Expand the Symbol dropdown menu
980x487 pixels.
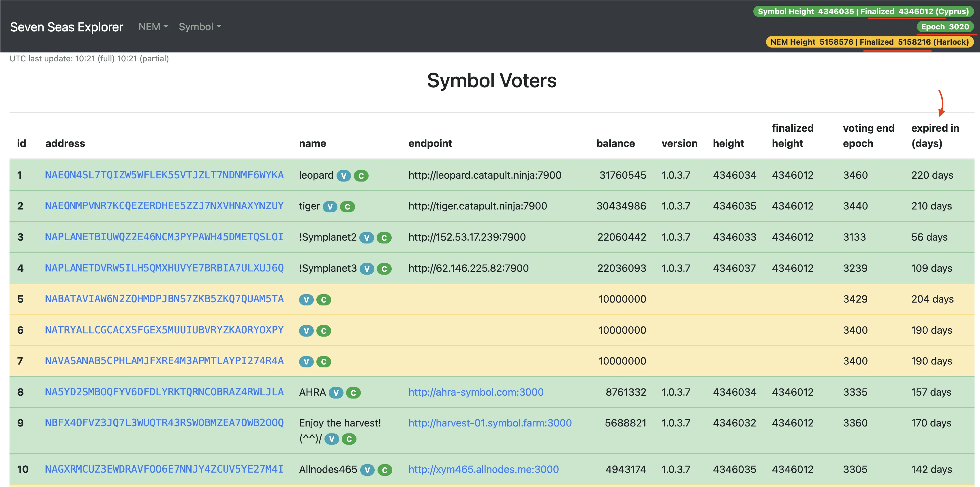coord(200,27)
